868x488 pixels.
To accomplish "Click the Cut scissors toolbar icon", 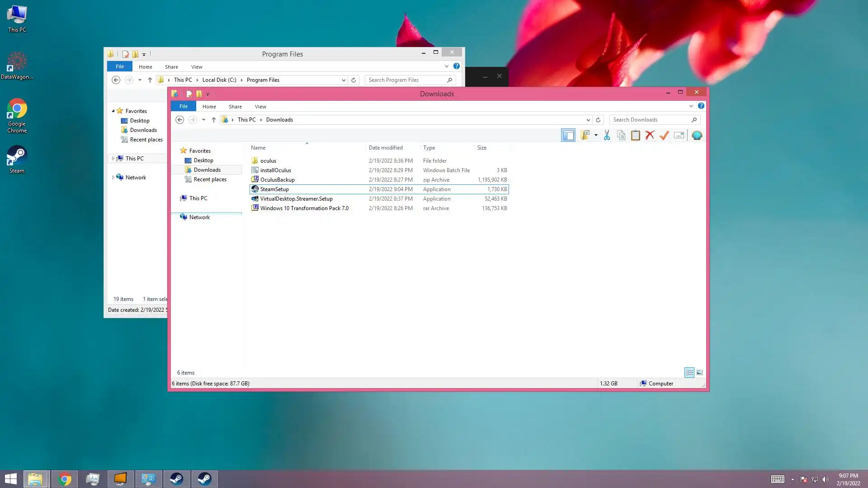I will (x=607, y=135).
